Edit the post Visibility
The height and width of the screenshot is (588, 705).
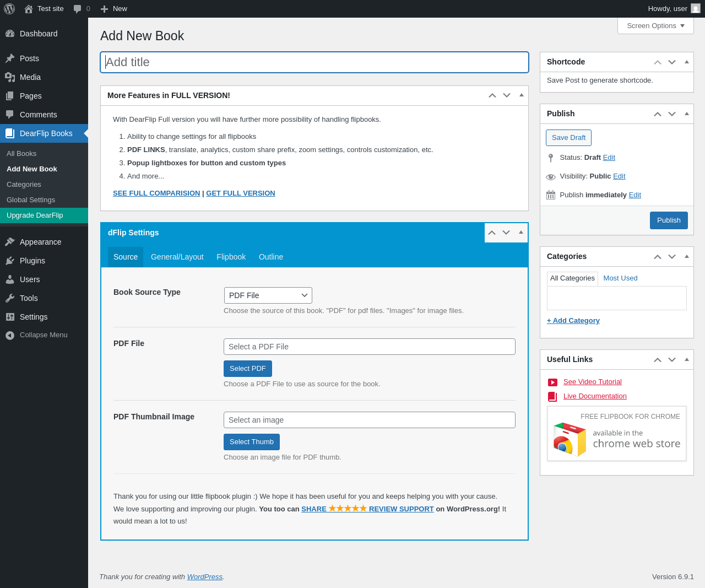click(x=619, y=176)
